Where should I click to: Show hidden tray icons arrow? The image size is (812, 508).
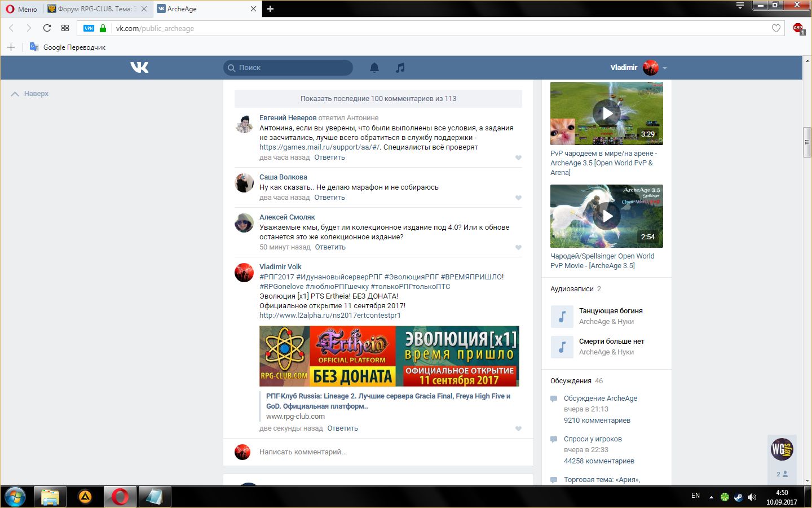point(711,497)
